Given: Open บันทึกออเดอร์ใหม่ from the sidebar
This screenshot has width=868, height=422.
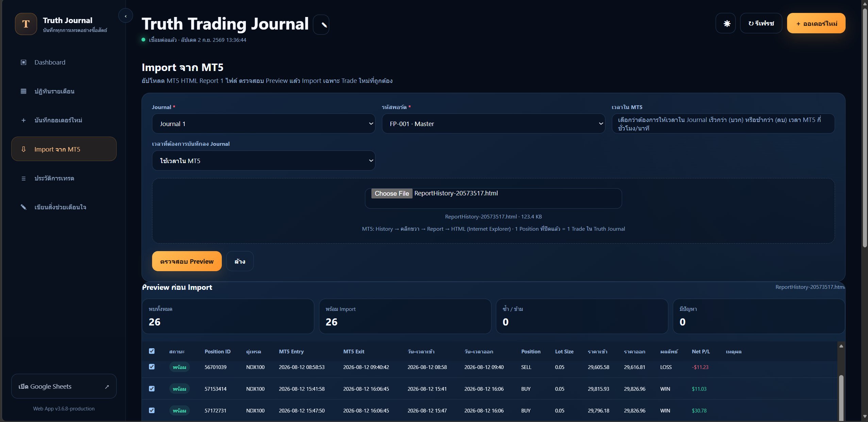Looking at the screenshot, I should [64, 120].
